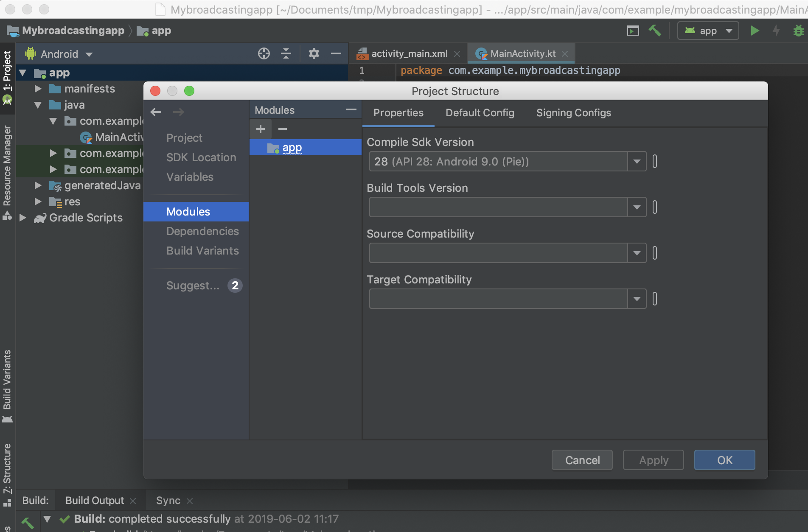The height and width of the screenshot is (532, 808).
Task: Open Suggestions section with 2 badge
Action: pyautogui.click(x=204, y=286)
